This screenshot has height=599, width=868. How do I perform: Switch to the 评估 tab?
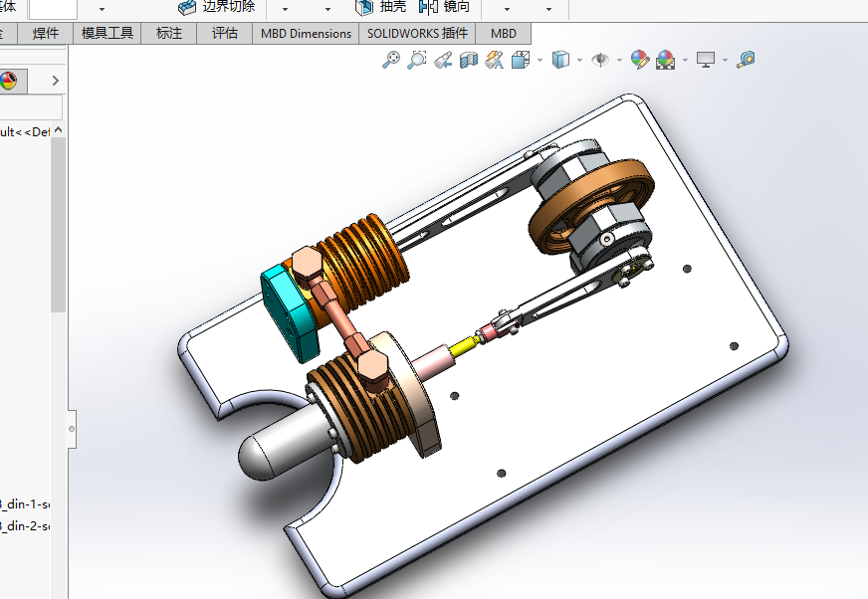225,33
